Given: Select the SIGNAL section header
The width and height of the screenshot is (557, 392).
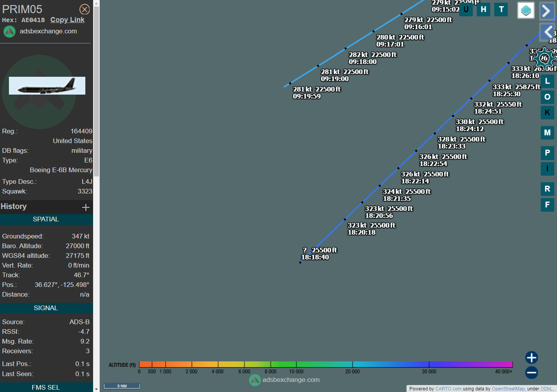Looking at the screenshot, I should click(x=46, y=308).
